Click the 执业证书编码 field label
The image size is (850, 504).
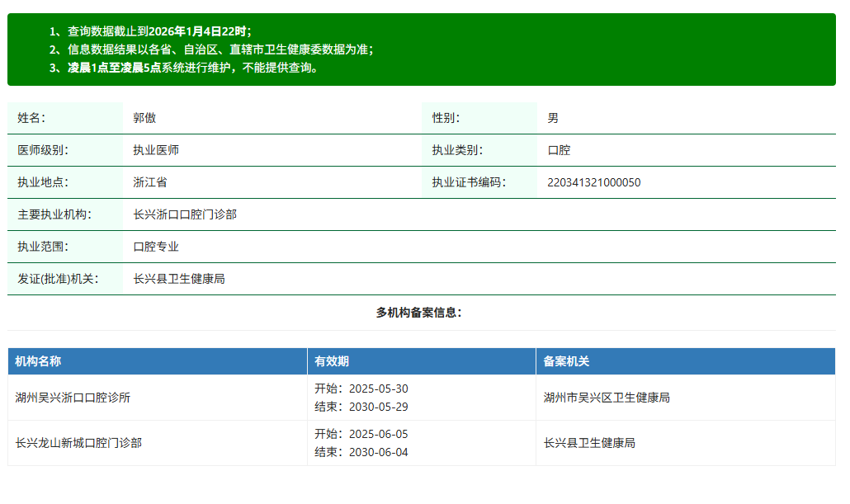click(x=469, y=182)
